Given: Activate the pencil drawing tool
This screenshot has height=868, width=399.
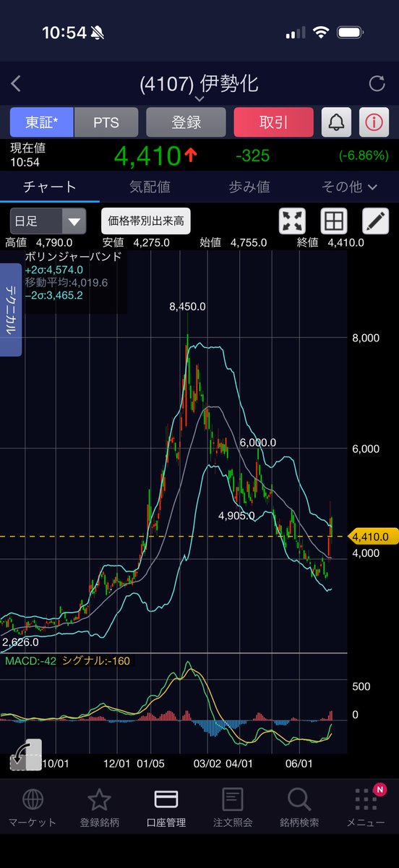Looking at the screenshot, I should (375, 221).
